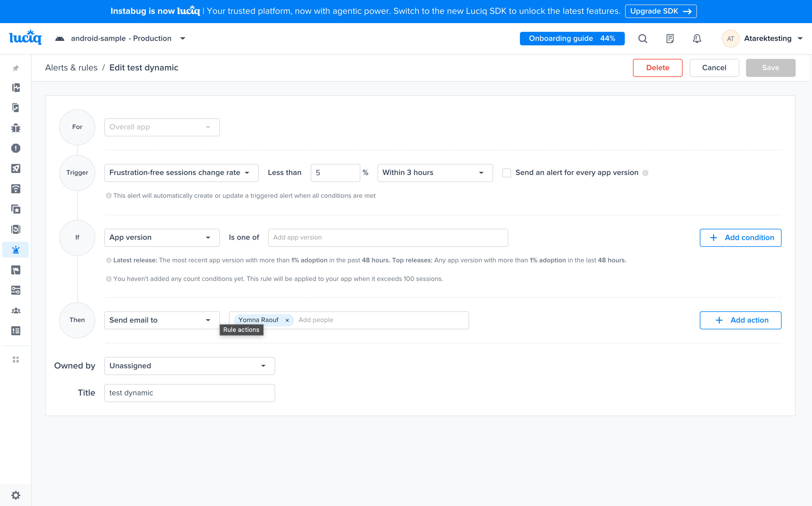Click the Delete button
Image resolution: width=812 pixels, height=506 pixels.
click(x=657, y=68)
